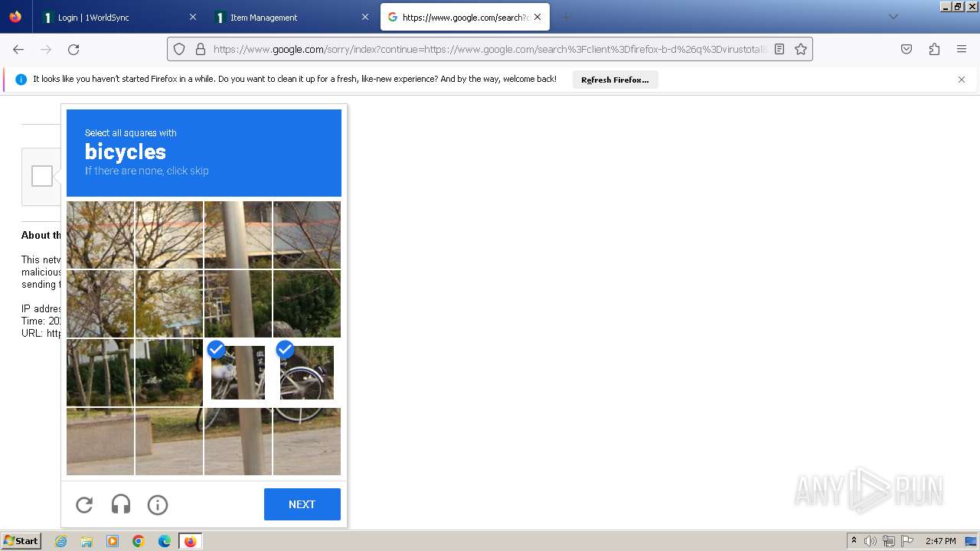Close the Google search tab
The image size is (980, 551).
click(x=537, y=17)
